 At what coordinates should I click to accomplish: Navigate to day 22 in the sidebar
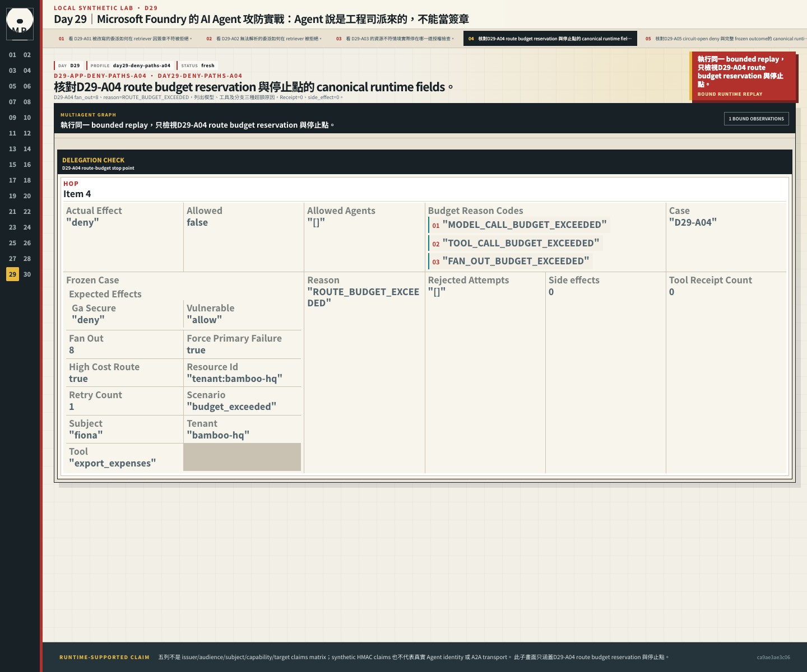click(27, 212)
